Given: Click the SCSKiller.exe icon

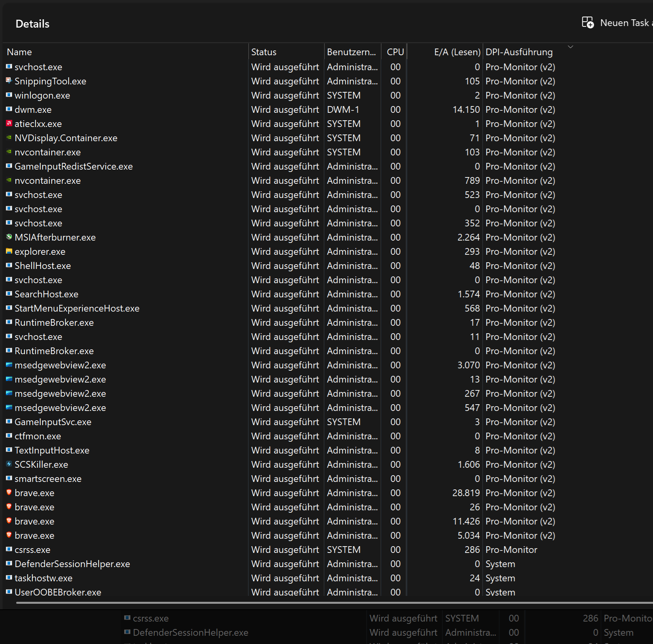Looking at the screenshot, I should pos(9,464).
